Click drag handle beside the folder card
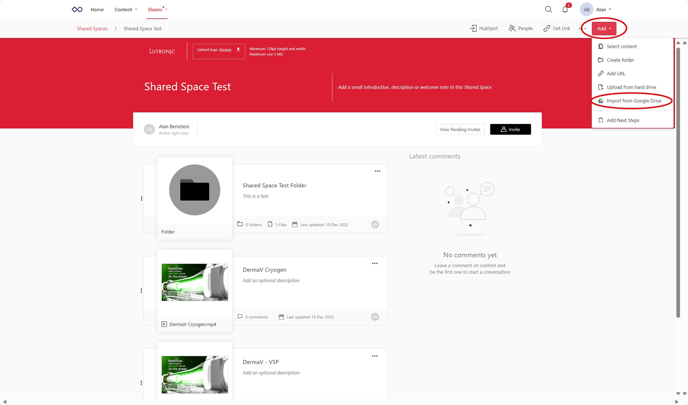The width and height of the screenshot is (688, 405). click(141, 198)
